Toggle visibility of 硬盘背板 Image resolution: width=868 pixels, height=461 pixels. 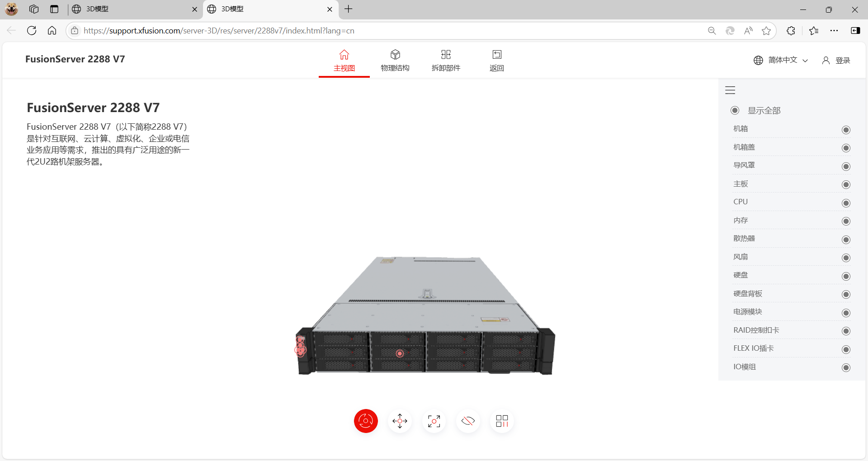846,295
